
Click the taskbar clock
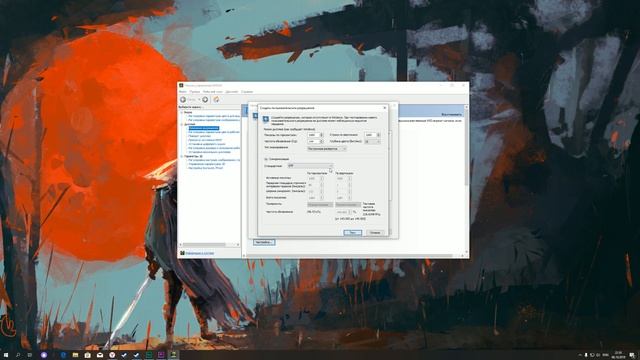[618, 355]
